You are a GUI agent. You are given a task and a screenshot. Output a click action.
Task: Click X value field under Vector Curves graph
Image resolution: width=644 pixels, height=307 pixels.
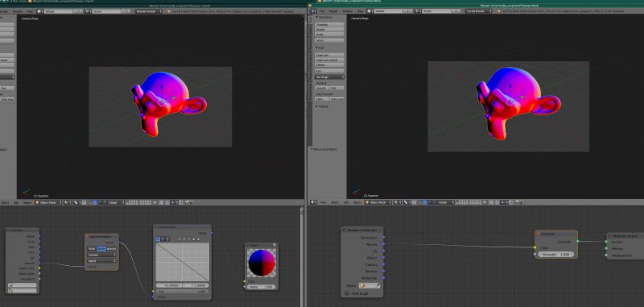[x=169, y=285]
